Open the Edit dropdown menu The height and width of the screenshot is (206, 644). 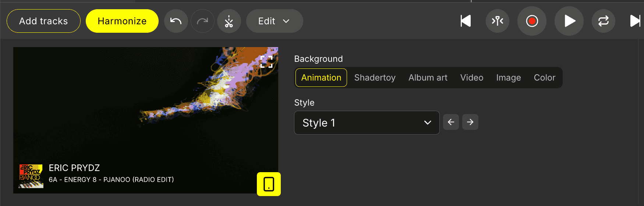click(275, 21)
